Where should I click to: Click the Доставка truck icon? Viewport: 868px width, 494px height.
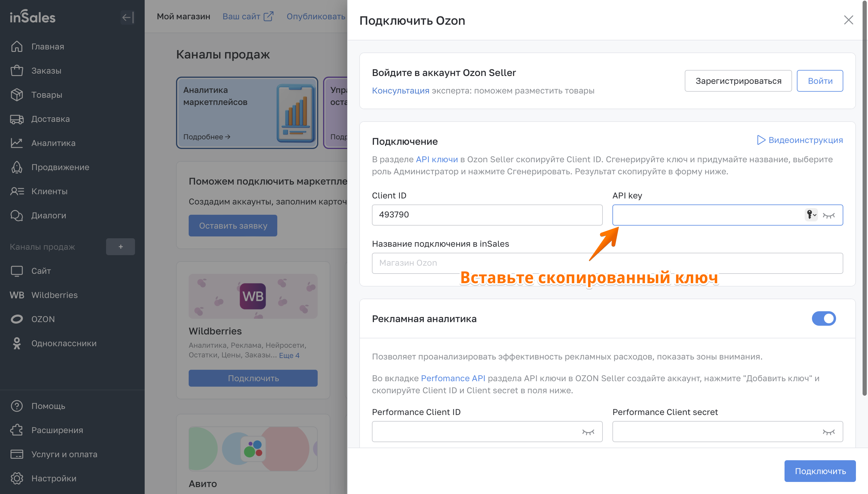[17, 119]
